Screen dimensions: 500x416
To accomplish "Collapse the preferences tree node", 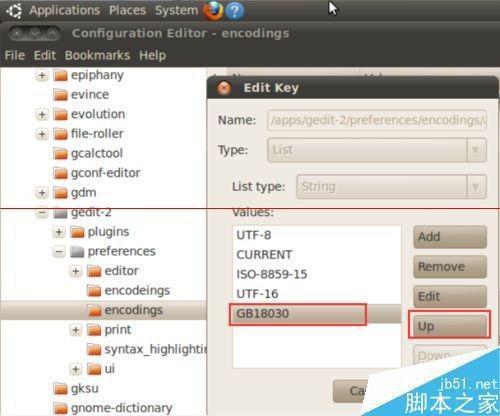I will pos(59,251).
